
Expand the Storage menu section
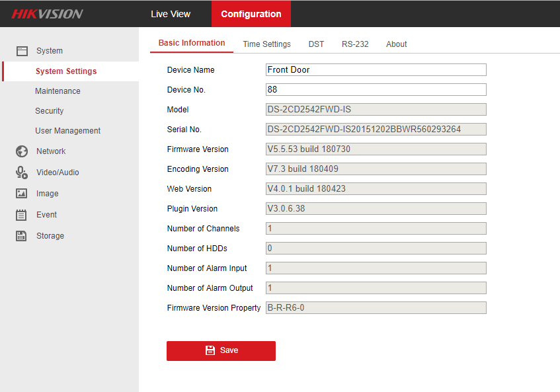[50, 236]
